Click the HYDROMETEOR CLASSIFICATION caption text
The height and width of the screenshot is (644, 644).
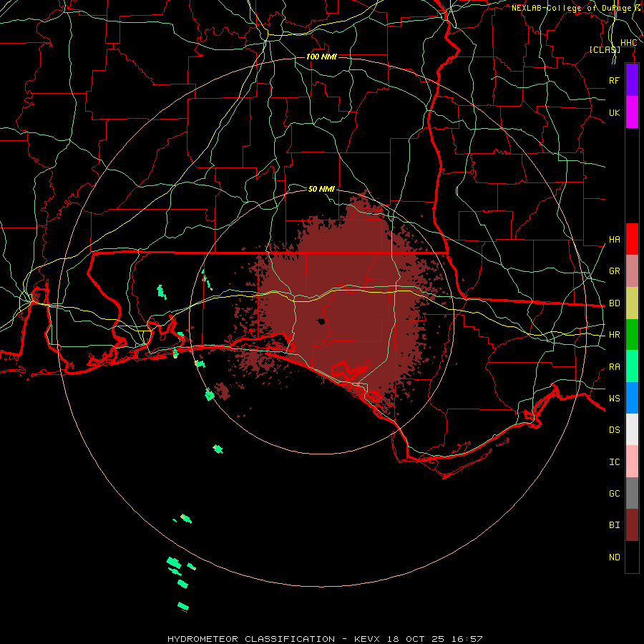click(324, 639)
